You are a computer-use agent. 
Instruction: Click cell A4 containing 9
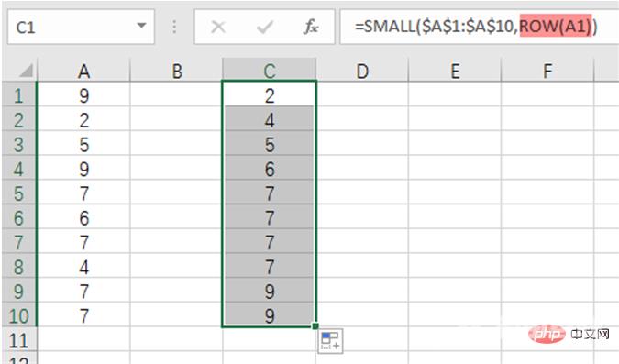83,168
